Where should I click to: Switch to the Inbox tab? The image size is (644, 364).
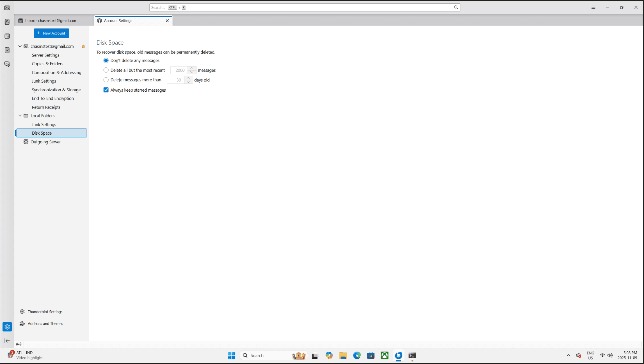[51, 21]
